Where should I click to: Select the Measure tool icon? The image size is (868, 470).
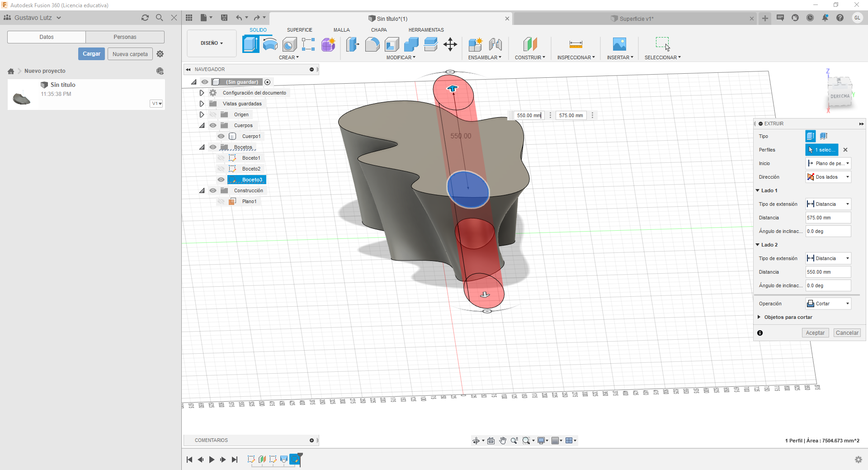(576, 44)
